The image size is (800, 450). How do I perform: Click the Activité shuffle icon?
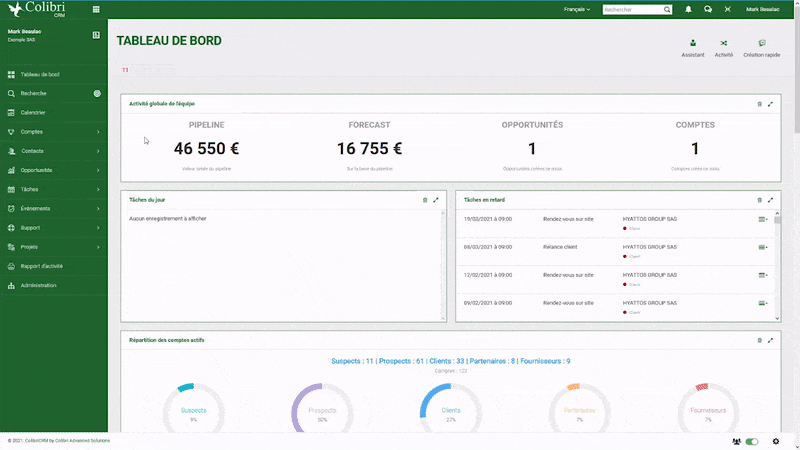724,47
